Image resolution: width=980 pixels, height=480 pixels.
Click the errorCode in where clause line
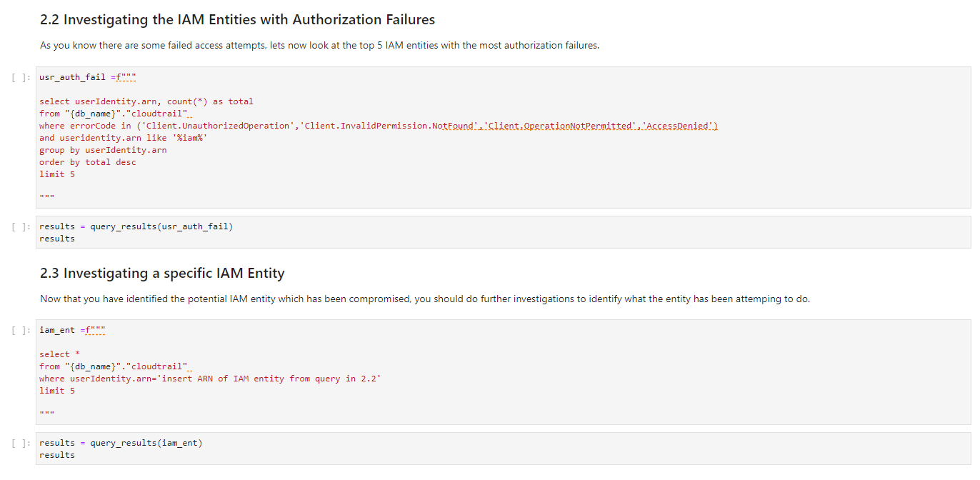tap(379, 126)
